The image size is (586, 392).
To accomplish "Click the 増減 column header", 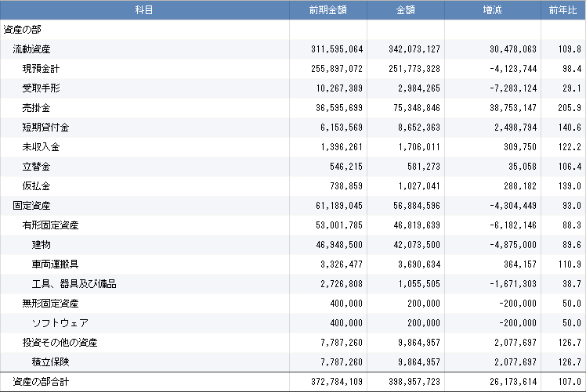I will pos(493,10).
